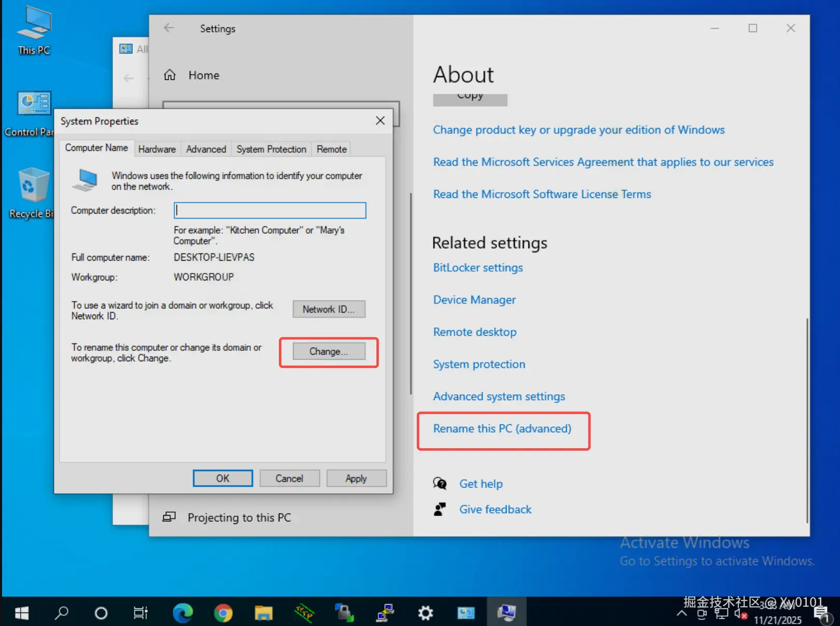Viewport: 840px width, 626px height.
Task: Click the Projecting to this PC icon
Action: [x=169, y=517]
